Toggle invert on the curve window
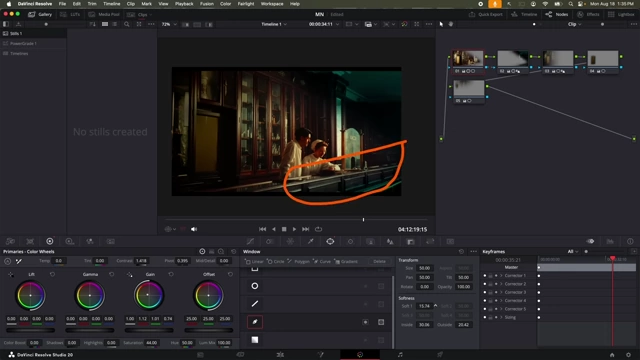The height and width of the screenshot is (360, 640). click(x=365, y=322)
